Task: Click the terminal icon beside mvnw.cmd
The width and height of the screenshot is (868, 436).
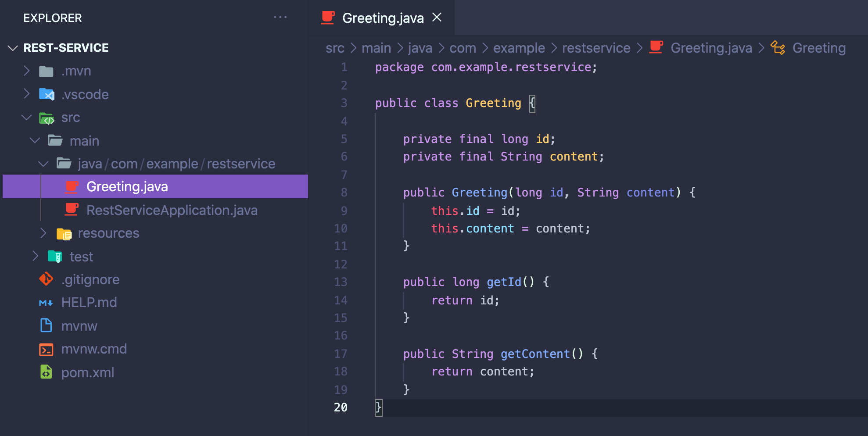Action: coord(46,349)
